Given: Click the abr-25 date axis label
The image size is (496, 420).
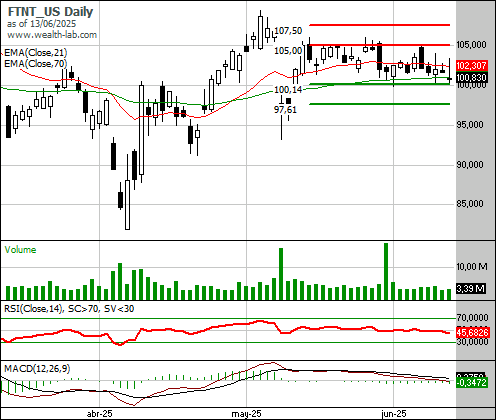Looking at the screenshot, I should [100, 414].
